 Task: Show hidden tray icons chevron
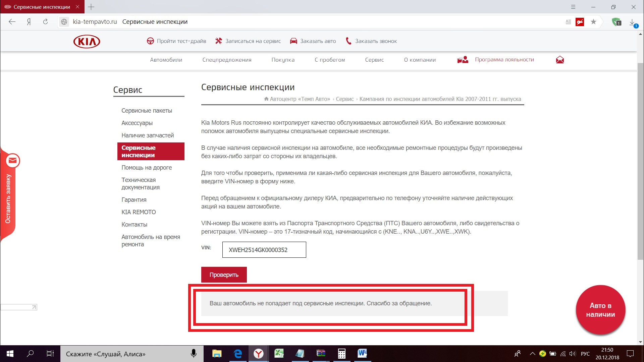532,354
